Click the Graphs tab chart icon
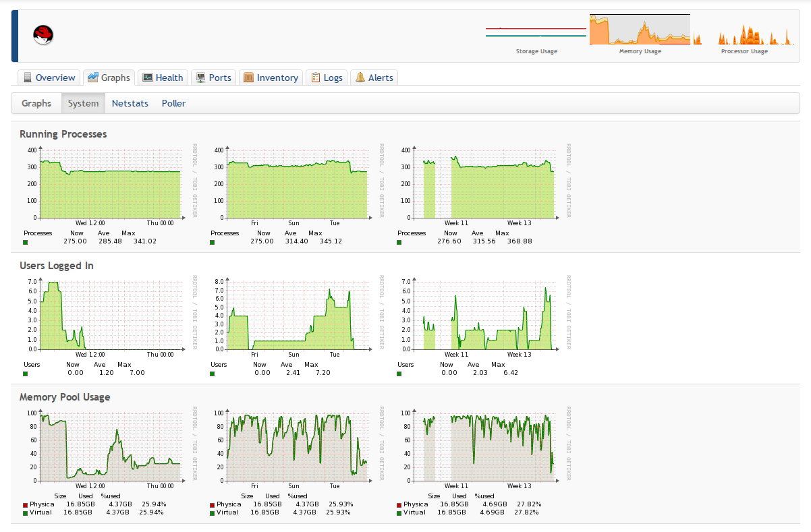811x532 pixels. [x=93, y=78]
